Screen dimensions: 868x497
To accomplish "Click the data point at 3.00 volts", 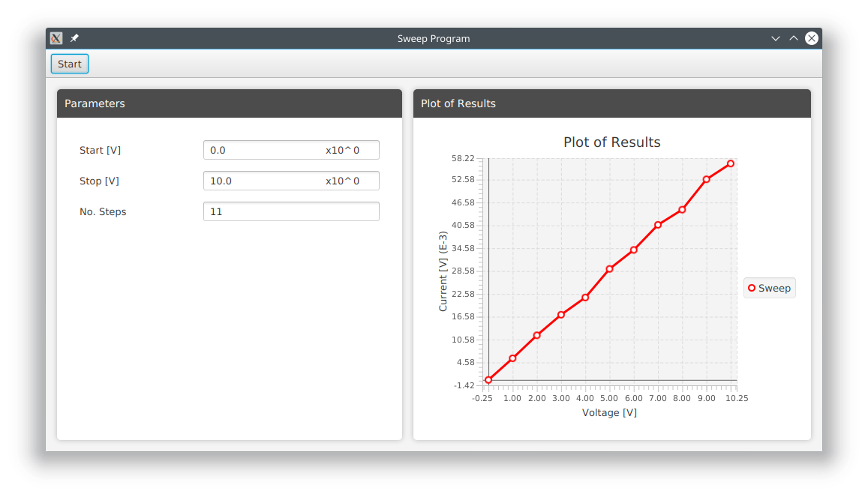I will (x=560, y=315).
